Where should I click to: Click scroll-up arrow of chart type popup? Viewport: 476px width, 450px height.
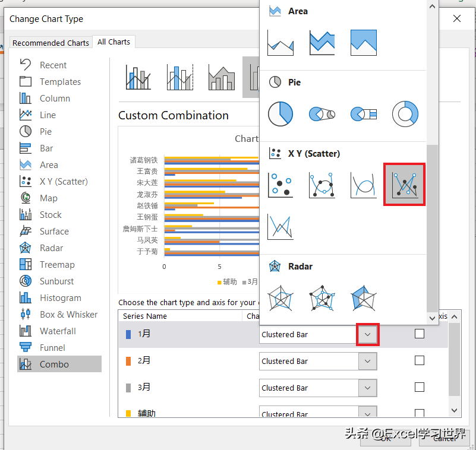[432, 6]
